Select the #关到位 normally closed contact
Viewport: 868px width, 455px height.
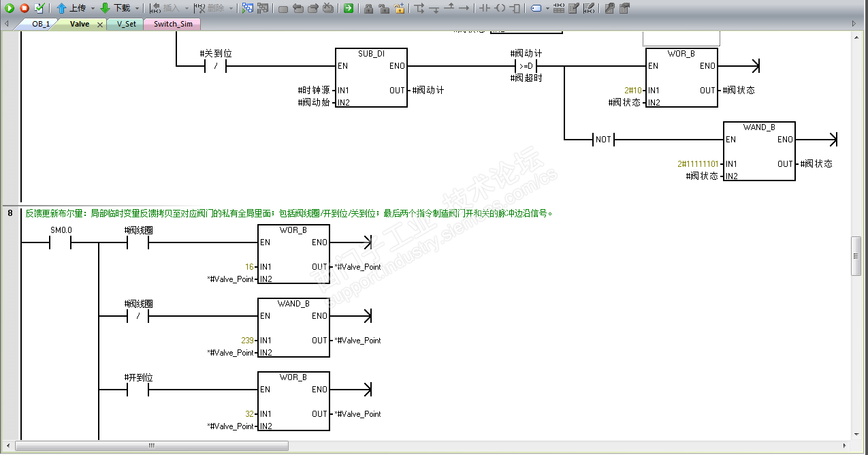(x=216, y=66)
